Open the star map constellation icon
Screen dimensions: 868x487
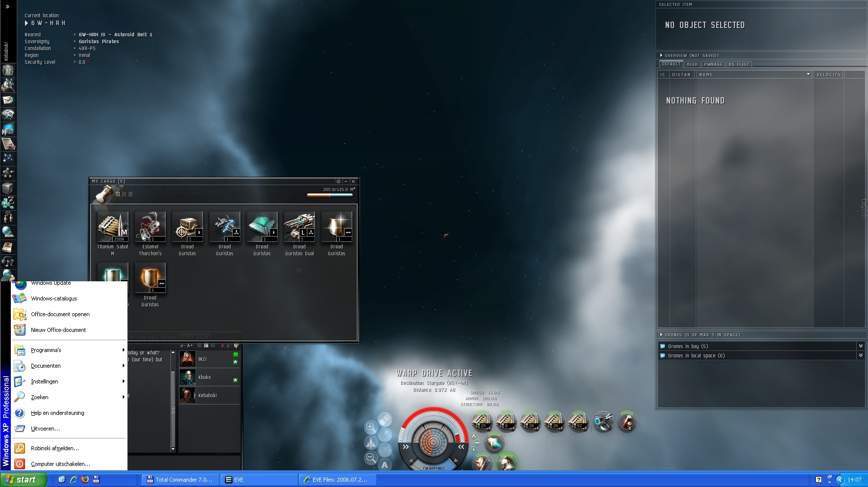pyautogui.click(x=8, y=158)
